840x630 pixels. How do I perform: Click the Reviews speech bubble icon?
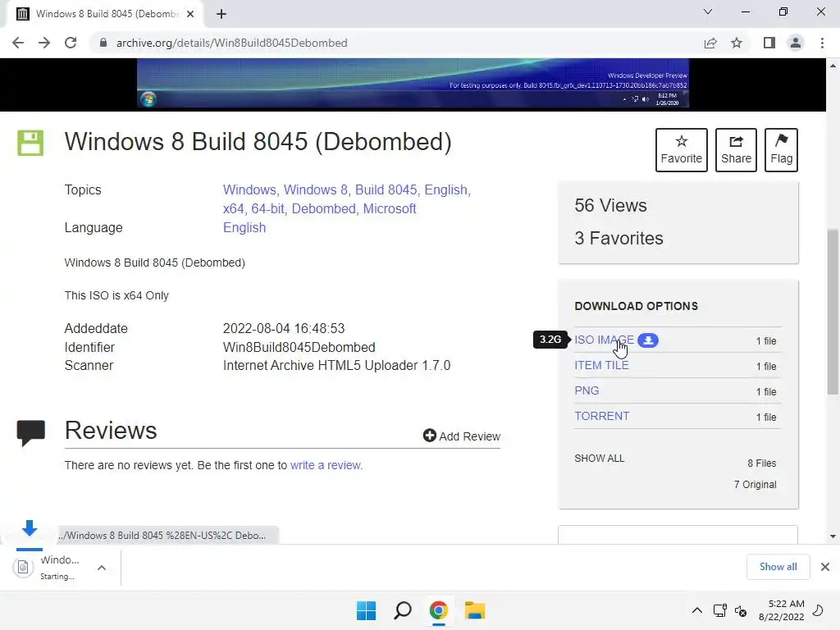coord(30,433)
